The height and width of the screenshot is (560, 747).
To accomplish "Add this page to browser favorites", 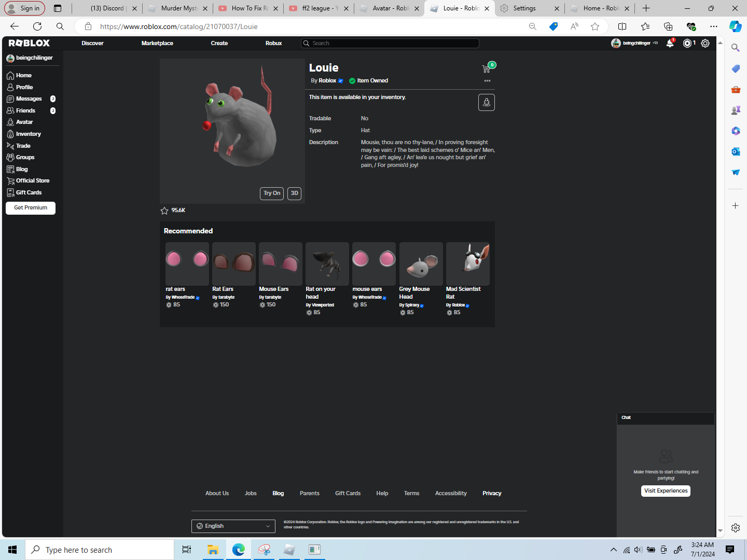I will pyautogui.click(x=595, y=26).
